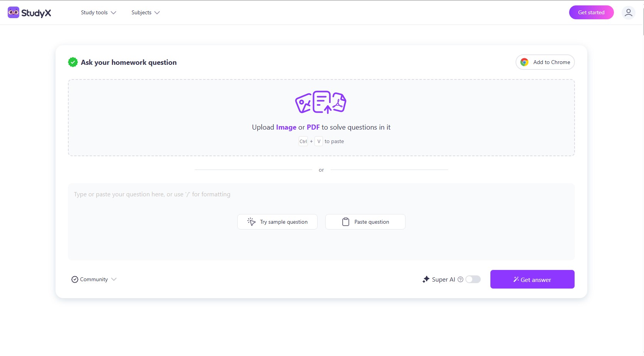Viewport: 644px width, 356px height.
Task: Click the Super AI sparkle icon
Action: pos(426,279)
